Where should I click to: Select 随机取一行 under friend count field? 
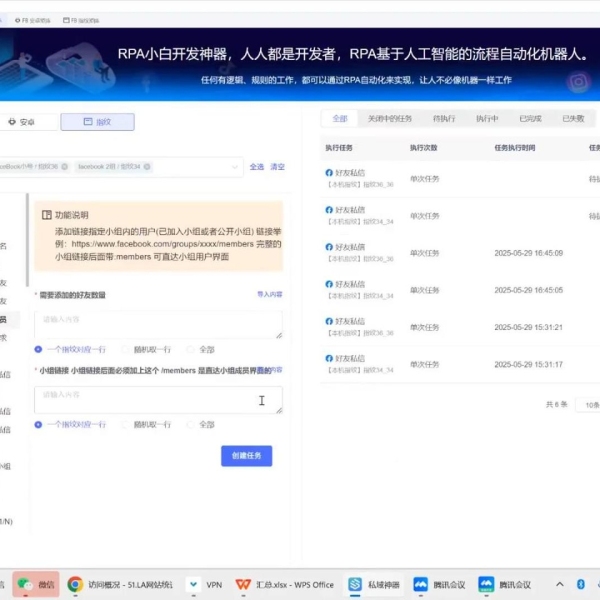146,350
